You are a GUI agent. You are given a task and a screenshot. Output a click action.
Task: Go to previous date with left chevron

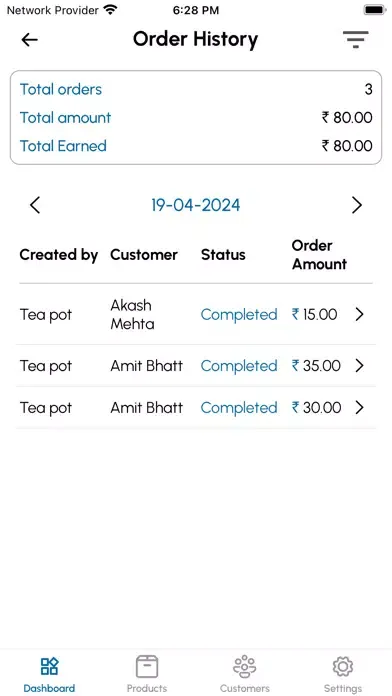35,205
